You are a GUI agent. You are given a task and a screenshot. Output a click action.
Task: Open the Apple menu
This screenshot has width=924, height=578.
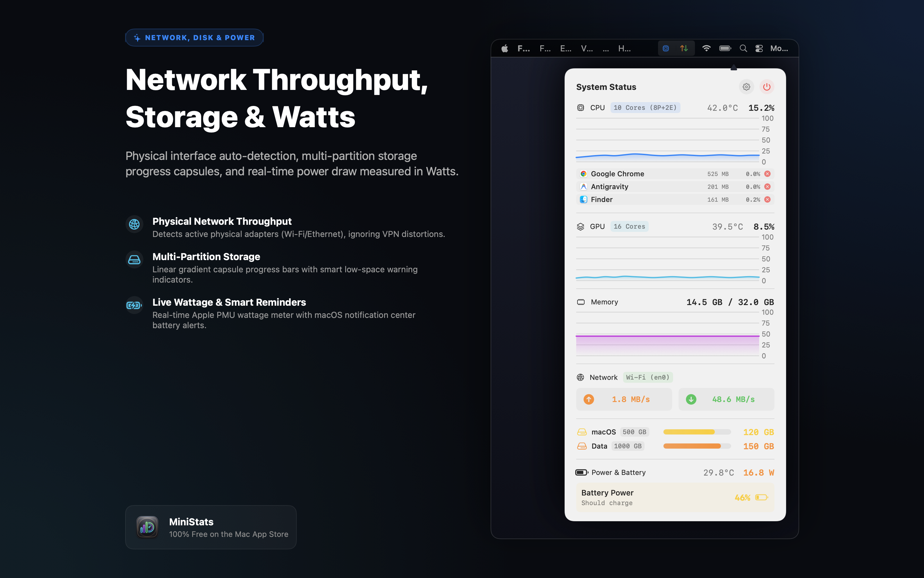click(505, 48)
